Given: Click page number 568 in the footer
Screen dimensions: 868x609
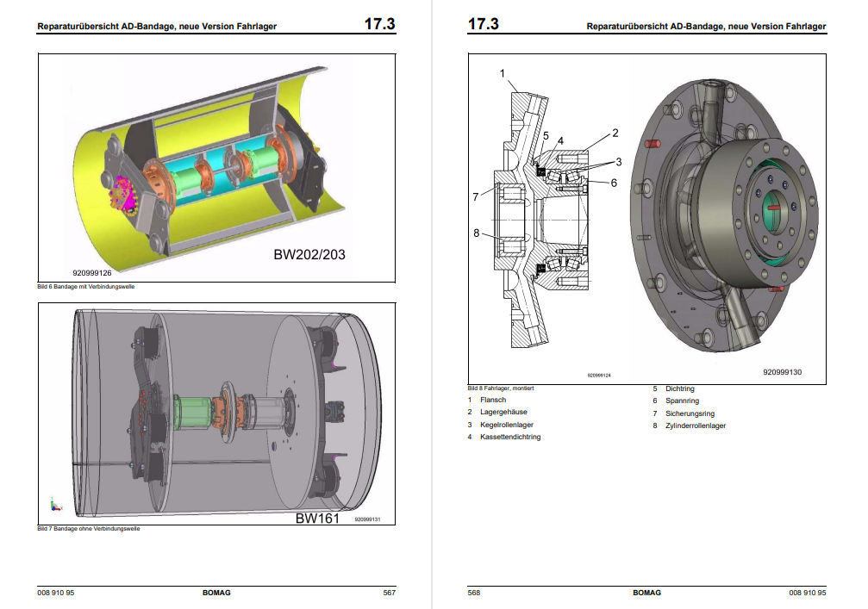Looking at the screenshot, I should [x=474, y=593].
